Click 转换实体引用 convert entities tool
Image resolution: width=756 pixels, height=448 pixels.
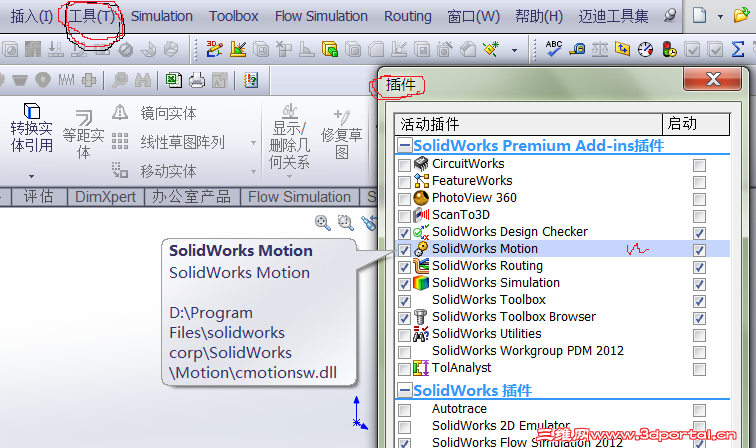[x=31, y=128]
